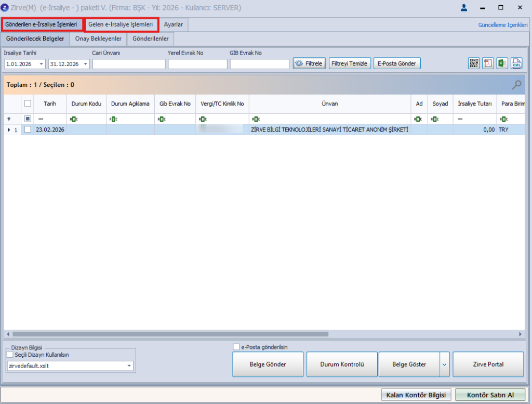This screenshot has height=404, width=532.
Task: Click the filter row pin icon
Action: tap(9, 119)
